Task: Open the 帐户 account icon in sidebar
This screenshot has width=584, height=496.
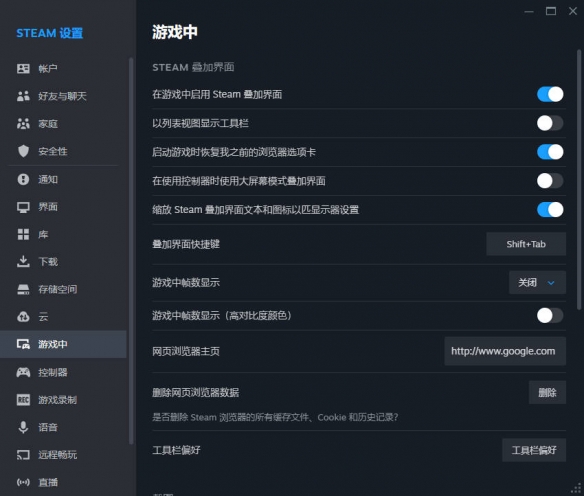Action: [x=23, y=69]
